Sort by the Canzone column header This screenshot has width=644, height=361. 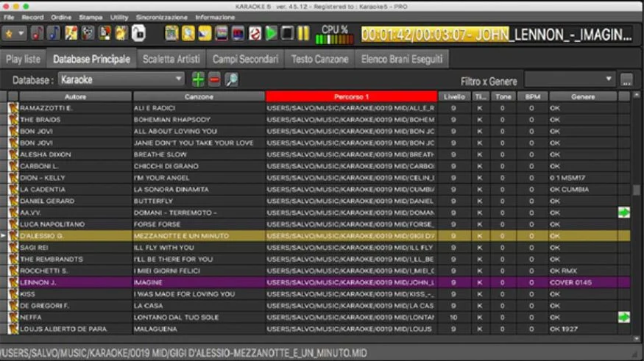(199, 96)
